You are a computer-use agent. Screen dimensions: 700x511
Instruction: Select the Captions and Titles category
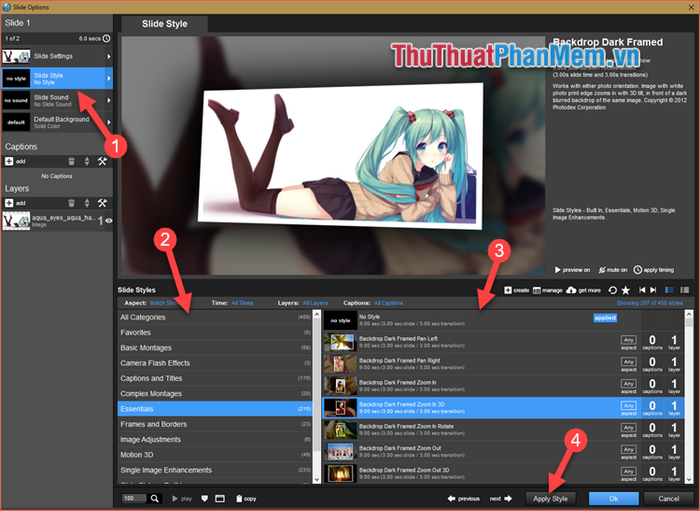[215, 378]
